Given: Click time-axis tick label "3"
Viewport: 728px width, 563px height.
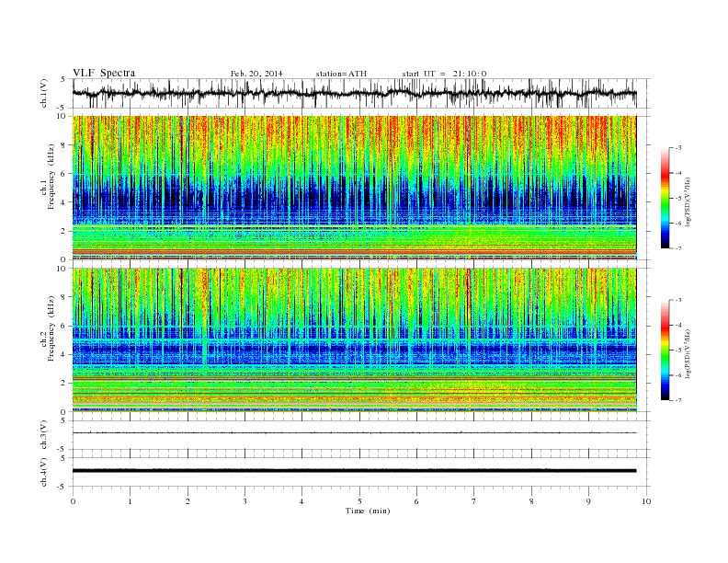Looking at the screenshot, I should (x=245, y=501).
